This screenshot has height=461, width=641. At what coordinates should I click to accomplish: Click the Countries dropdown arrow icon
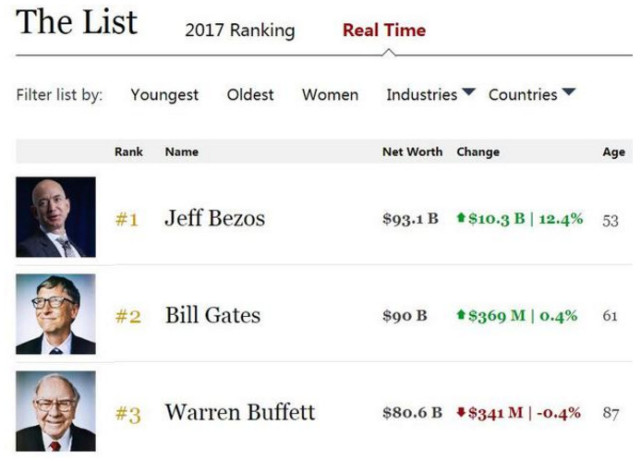point(568,91)
